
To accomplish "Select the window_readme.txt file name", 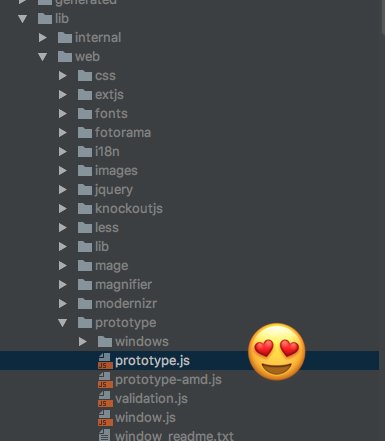I will pos(174,436).
